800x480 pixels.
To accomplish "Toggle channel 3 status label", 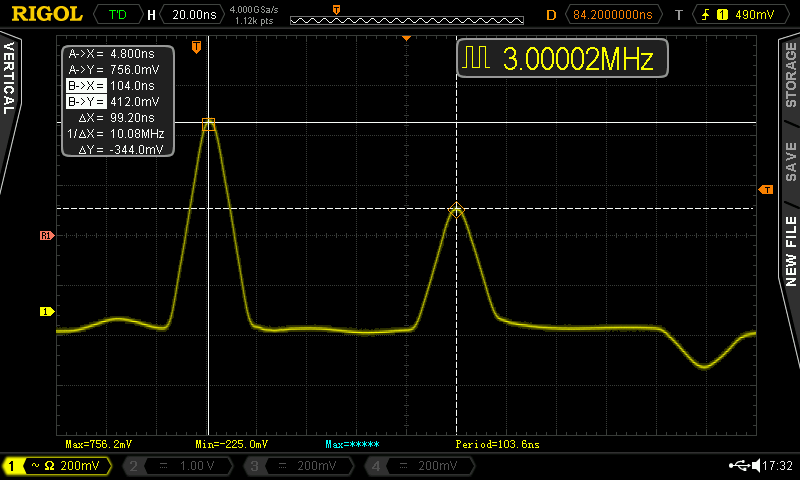I will click(x=254, y=466).
